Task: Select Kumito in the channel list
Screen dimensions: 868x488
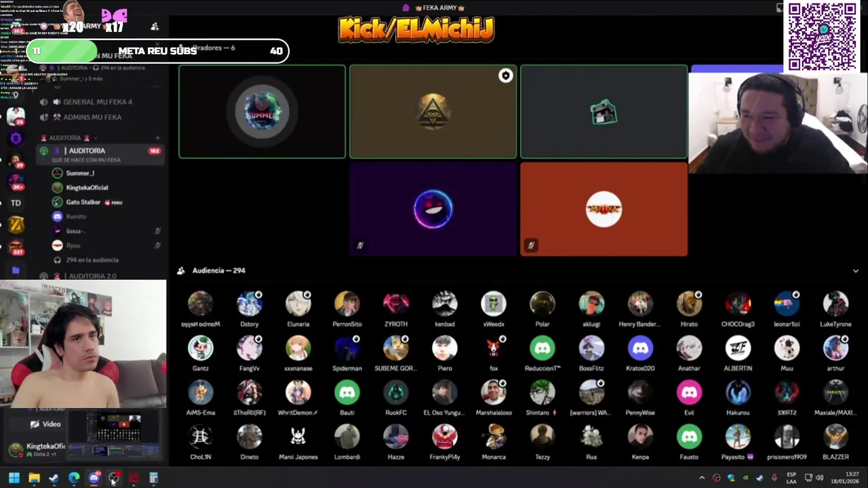Action: pos(76,216)
